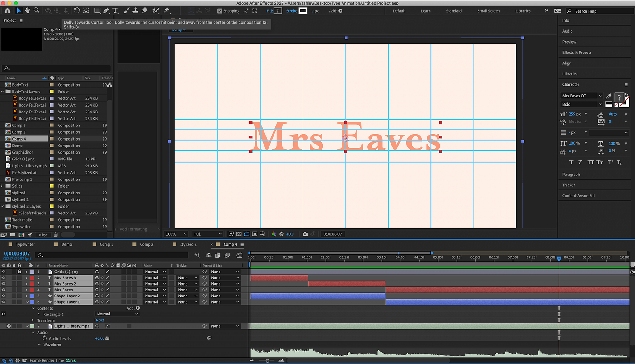
Task: Open the Mrs Eaves OT font family dropdown
Action: [x=582, y=96]
